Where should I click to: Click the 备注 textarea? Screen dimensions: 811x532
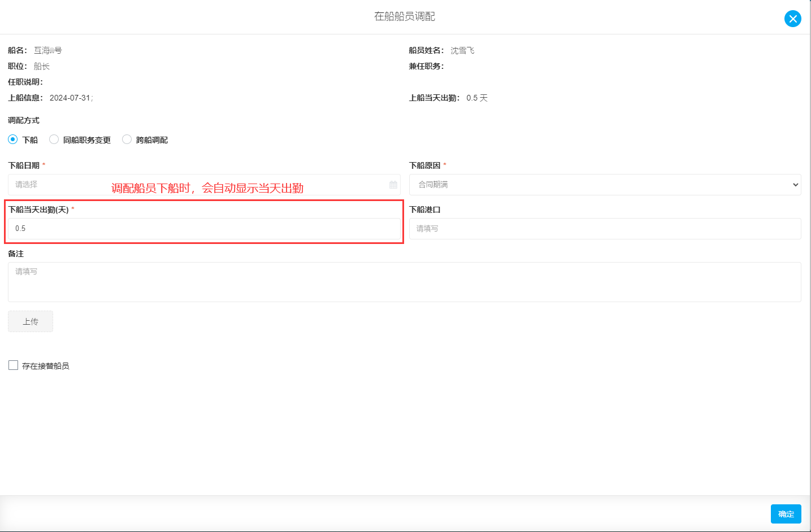tap(405, 282)
